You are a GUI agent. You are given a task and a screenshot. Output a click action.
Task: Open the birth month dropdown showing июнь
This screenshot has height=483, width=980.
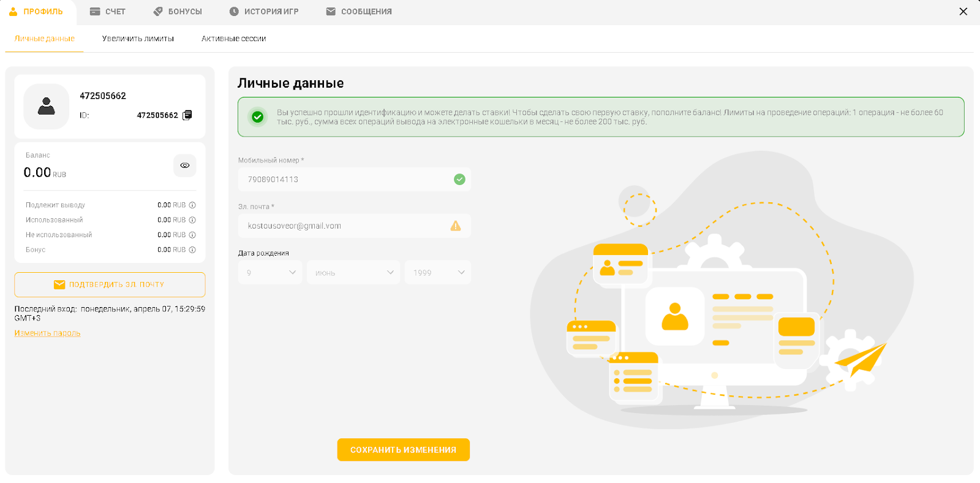[353, 272]
